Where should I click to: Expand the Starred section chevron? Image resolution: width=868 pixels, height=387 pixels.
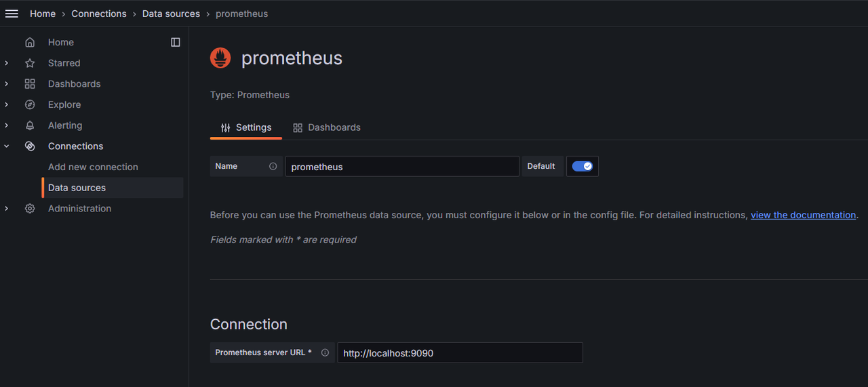click(x=7, y=63)
